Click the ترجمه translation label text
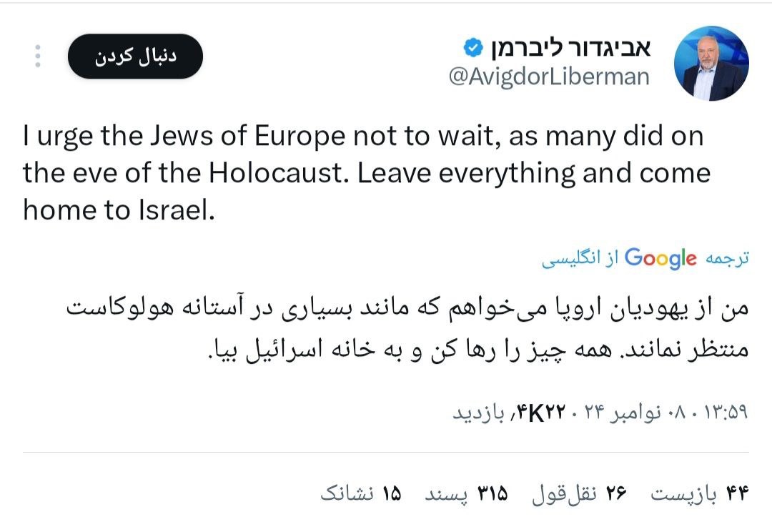 pyautogui.click(x=728, y=258)
